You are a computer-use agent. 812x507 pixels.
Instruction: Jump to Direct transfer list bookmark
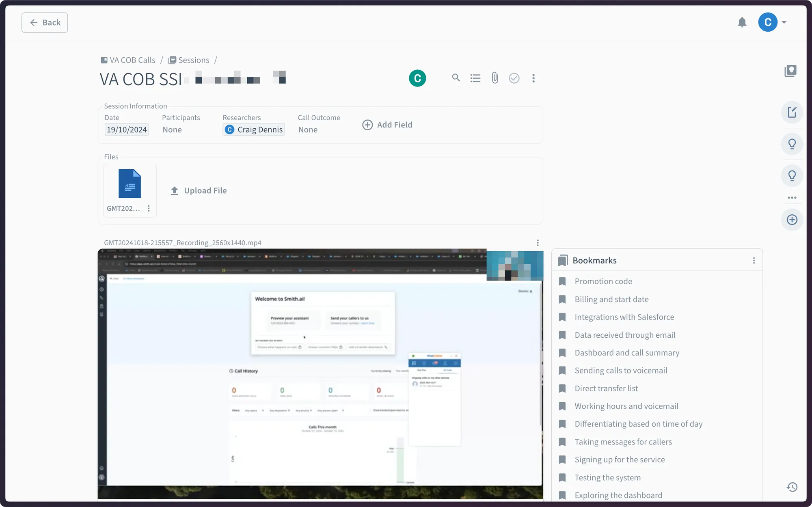(606, 388)
